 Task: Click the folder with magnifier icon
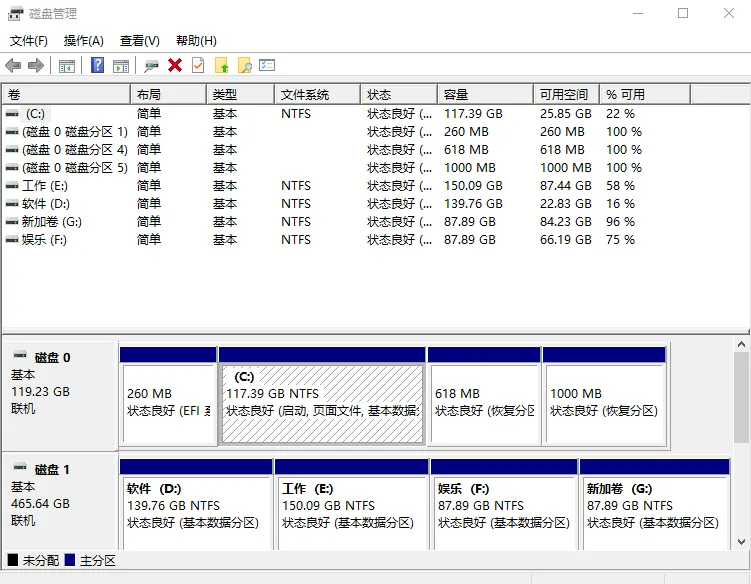coord(245,65)
